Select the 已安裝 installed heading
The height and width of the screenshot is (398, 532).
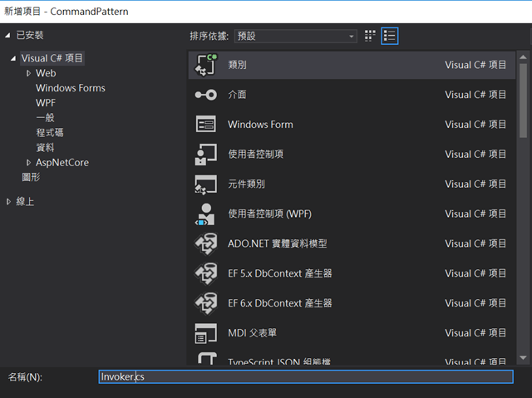(x=30, y=35)
